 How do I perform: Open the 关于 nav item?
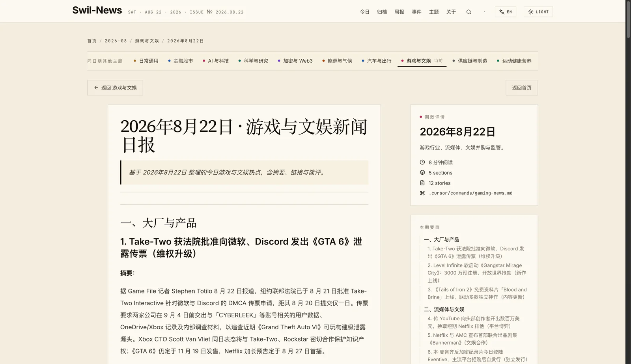tap(451, 12)
